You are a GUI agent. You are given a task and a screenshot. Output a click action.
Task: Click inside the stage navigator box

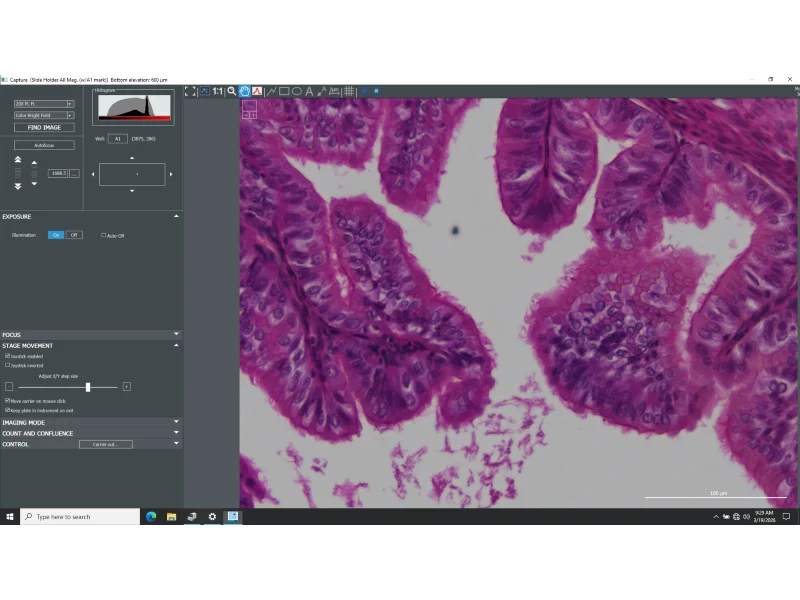click(132, 174)
